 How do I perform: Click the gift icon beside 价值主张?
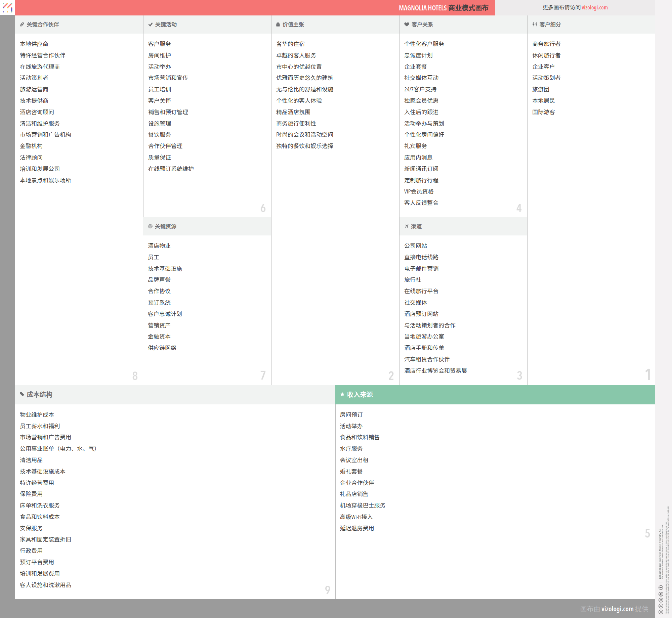(278, 25)
